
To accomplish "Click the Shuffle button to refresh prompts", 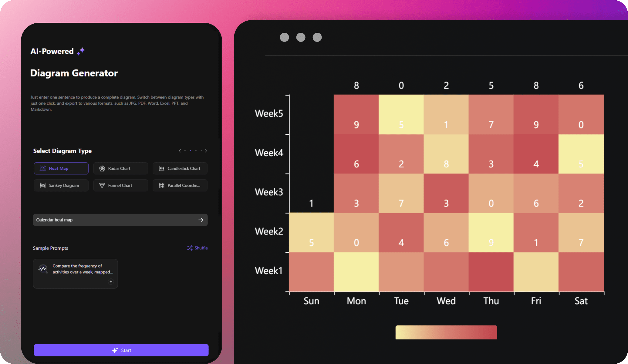I will [x=197, y=248].
